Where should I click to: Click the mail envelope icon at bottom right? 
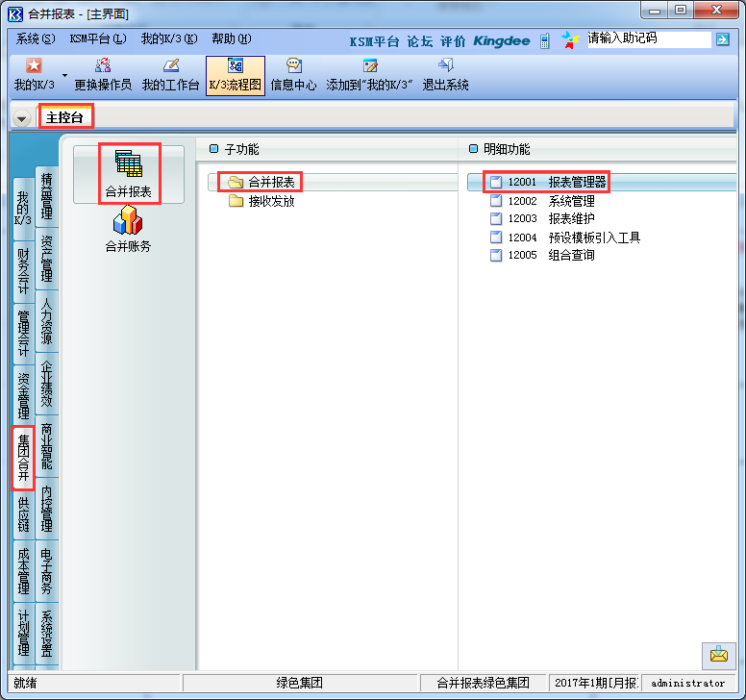pyautogui.click(x=718, y=655)
